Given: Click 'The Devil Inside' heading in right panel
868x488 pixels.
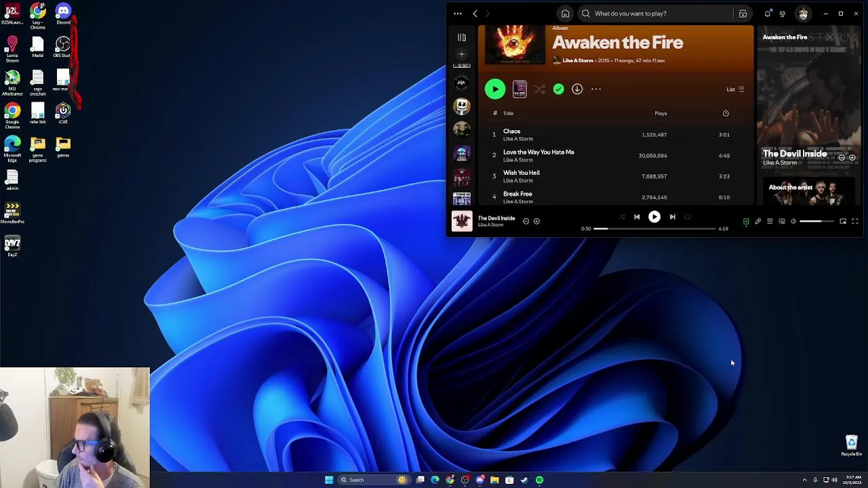Looking at the screenshot, I should pos(795,154).
